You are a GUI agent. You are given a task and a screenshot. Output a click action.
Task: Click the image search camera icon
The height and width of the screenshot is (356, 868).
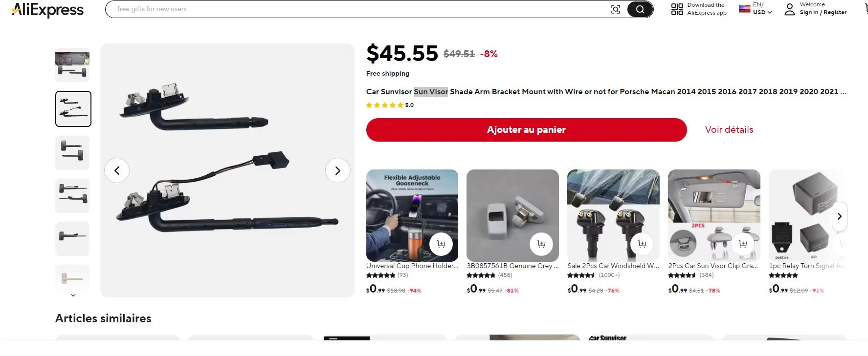[616, 9]
